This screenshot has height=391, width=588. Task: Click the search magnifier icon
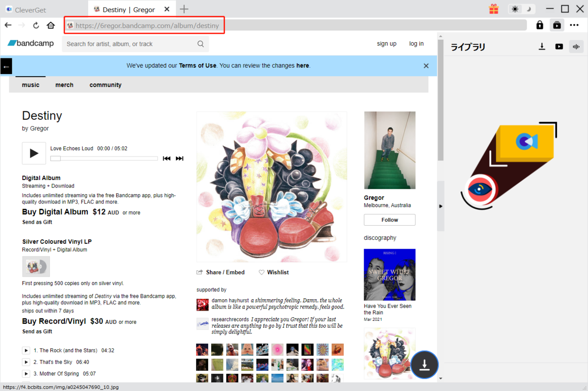point(201,44)
